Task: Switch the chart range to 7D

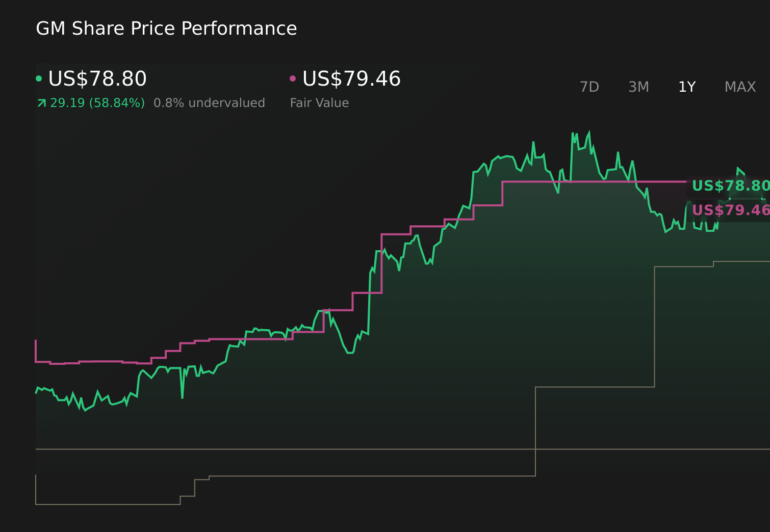Action: (x=589, y=87)
